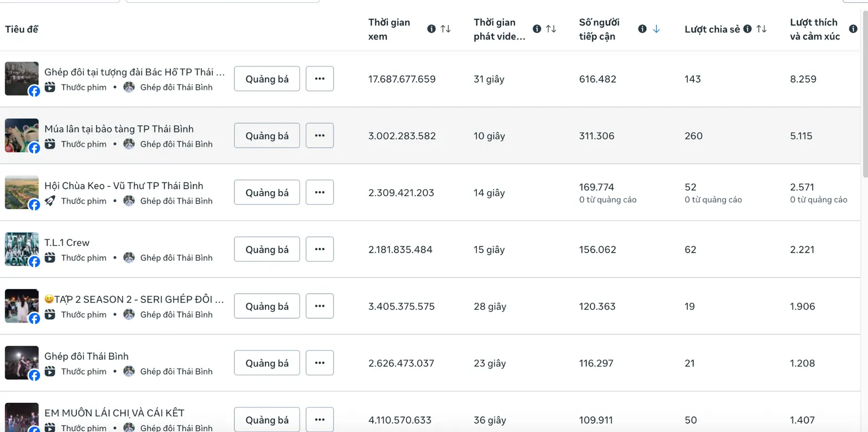Open title Hội Chùa Keo - Vũ Thư
Viewport: 868px width, 432px height.
click(124, 186)
